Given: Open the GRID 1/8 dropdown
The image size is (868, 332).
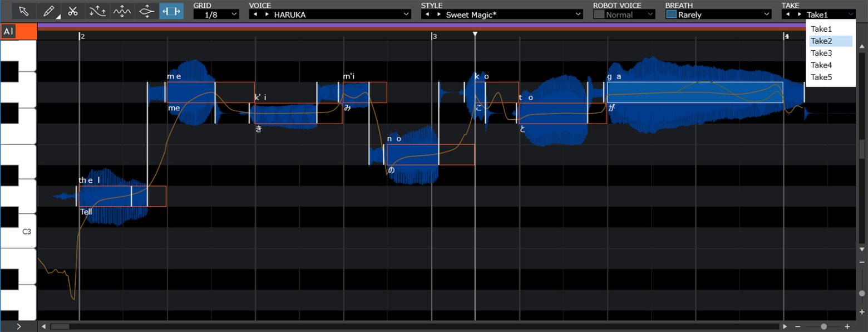Looking at the screenshot, I should coord(216,15).
